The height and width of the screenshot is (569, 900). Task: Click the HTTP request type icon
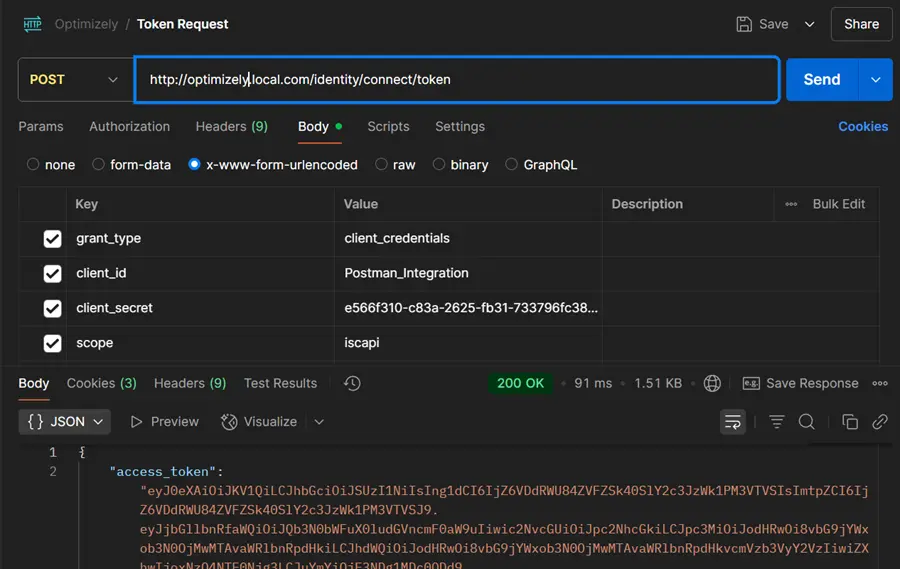tap(32, 24)
